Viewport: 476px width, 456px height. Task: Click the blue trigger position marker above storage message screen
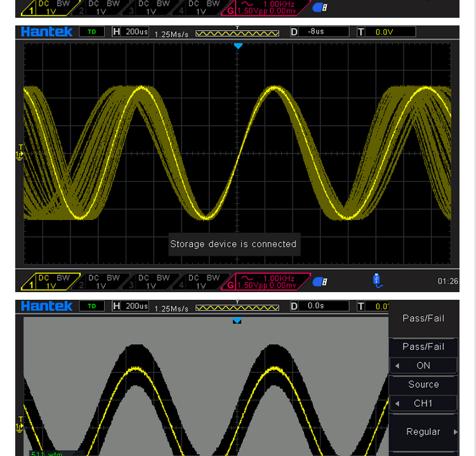238,46
